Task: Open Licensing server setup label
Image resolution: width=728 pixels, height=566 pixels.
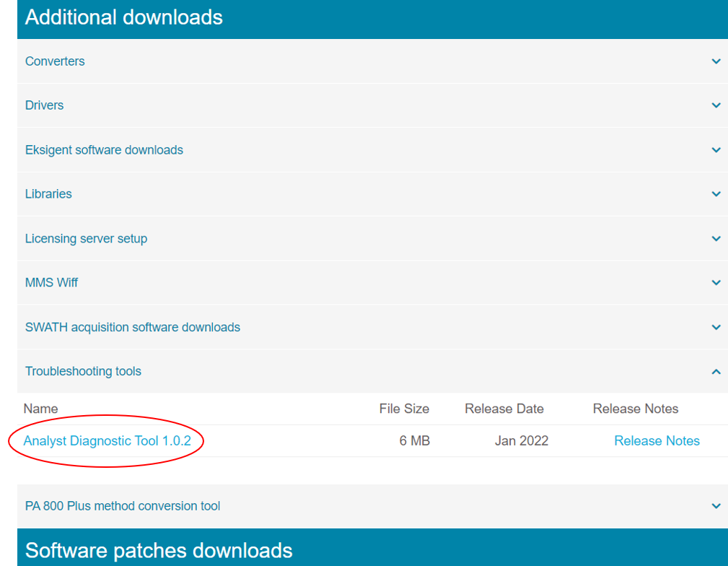Action: (86, 238)
